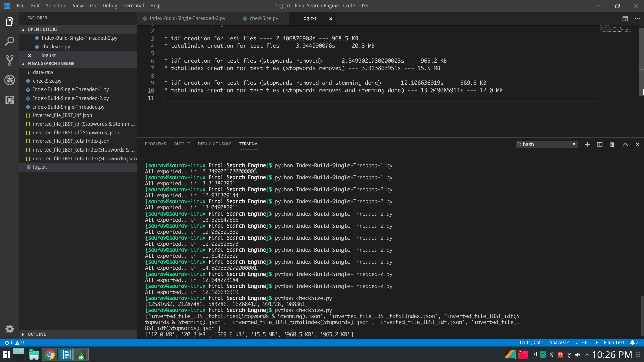Split the terminal panel
644x362 pixels.
600,144
